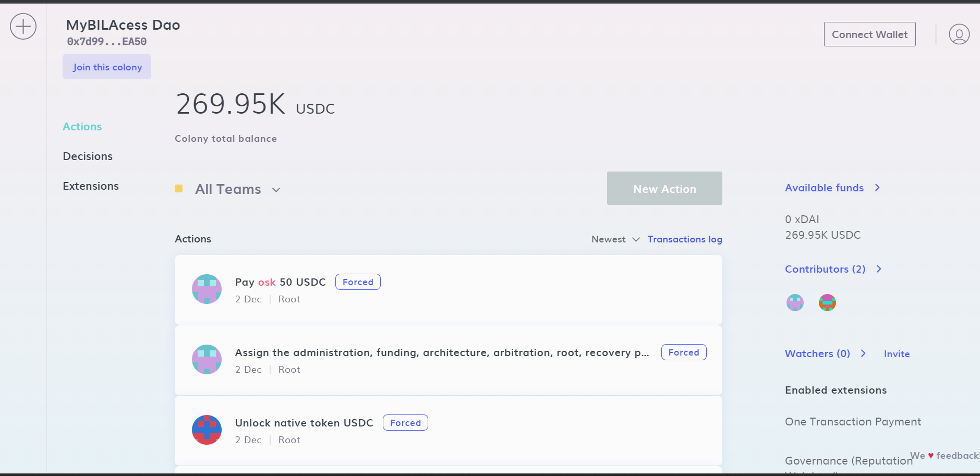980x476 pixels.
Task: Click the avatar on the Assign permissions action
Action: point(207,359)
